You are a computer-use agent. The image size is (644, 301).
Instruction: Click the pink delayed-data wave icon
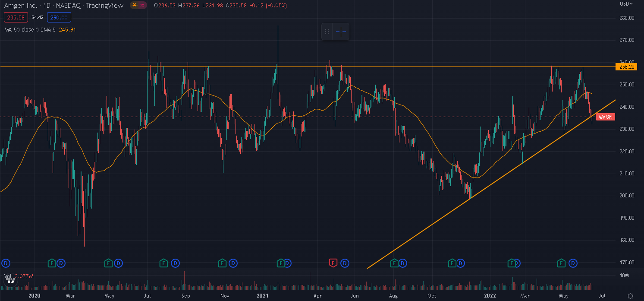143,5
